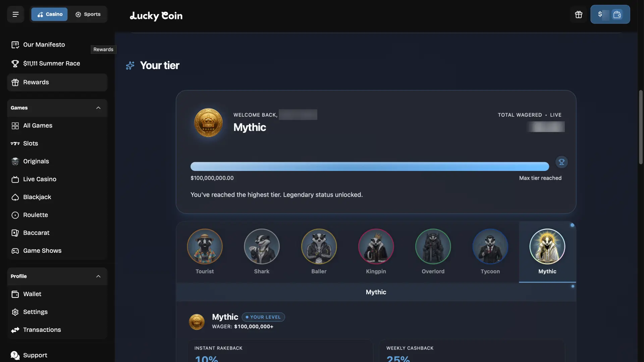Click the Blackjack spade icon
644x362 pixels.
(x=15, y=197)
